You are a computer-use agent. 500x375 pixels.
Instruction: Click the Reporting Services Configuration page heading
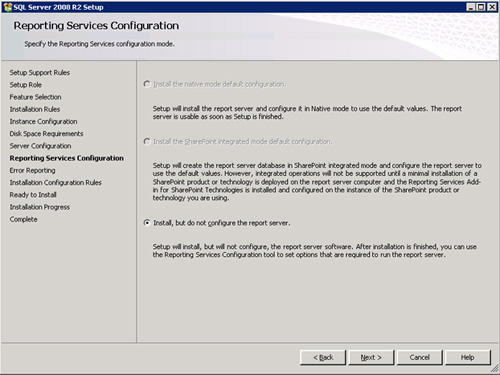pos(96,26)
